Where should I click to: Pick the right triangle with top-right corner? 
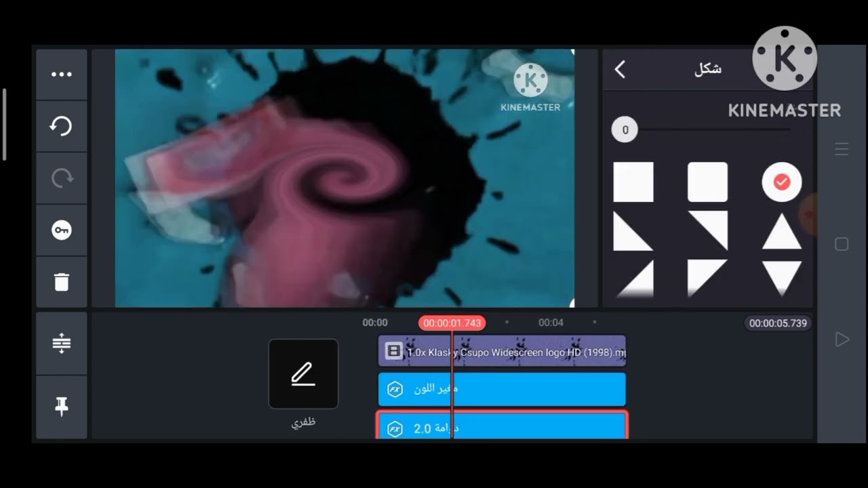click(707, 231)
